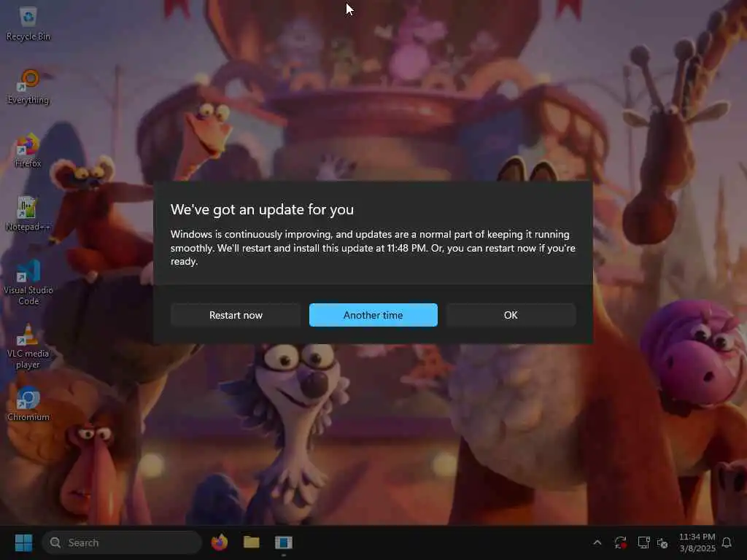This screenshot has height=560, width=747.
Task: Choose Another time in update dialog
Action: pyautogui.click(x=373, y=315)
